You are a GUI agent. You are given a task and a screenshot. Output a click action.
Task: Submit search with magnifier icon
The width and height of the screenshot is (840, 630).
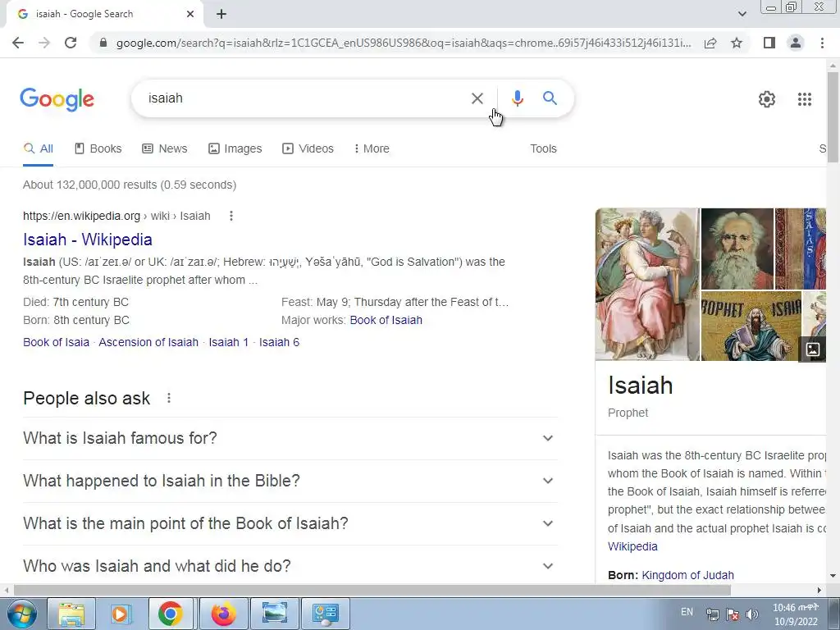[550, 98]
